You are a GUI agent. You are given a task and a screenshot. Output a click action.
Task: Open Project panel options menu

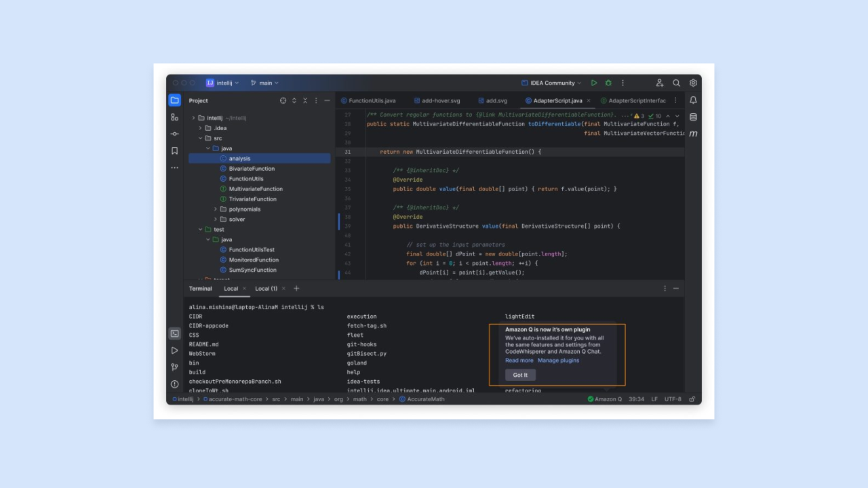coord(316,100)
